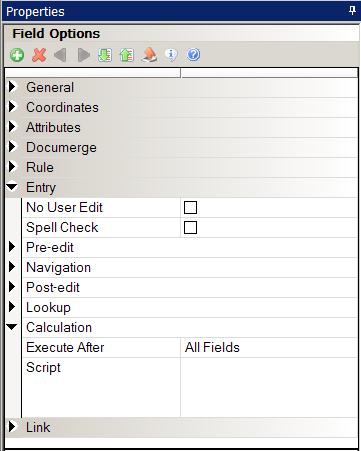
Task: Click the empty Script value field
Action: point(269,387)
